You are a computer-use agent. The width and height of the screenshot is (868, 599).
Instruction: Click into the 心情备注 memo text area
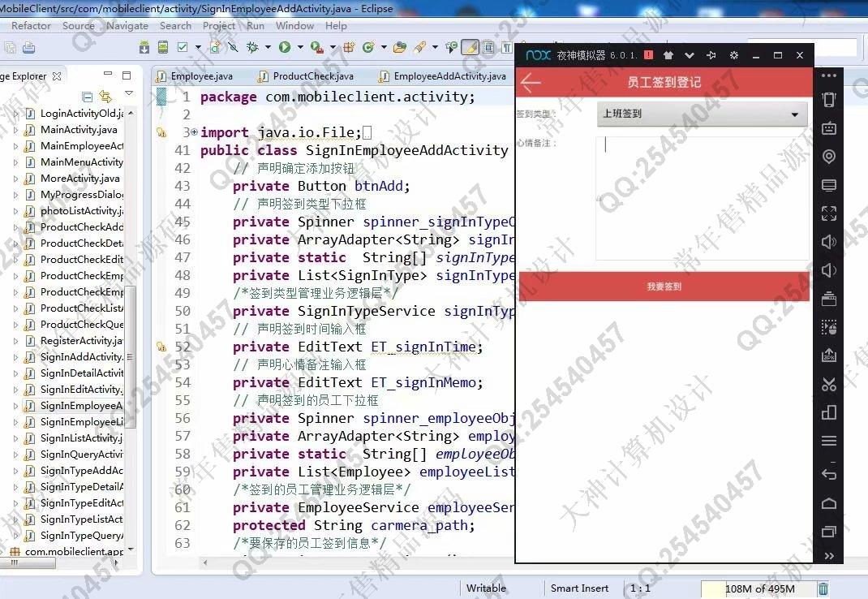point(702,199)
